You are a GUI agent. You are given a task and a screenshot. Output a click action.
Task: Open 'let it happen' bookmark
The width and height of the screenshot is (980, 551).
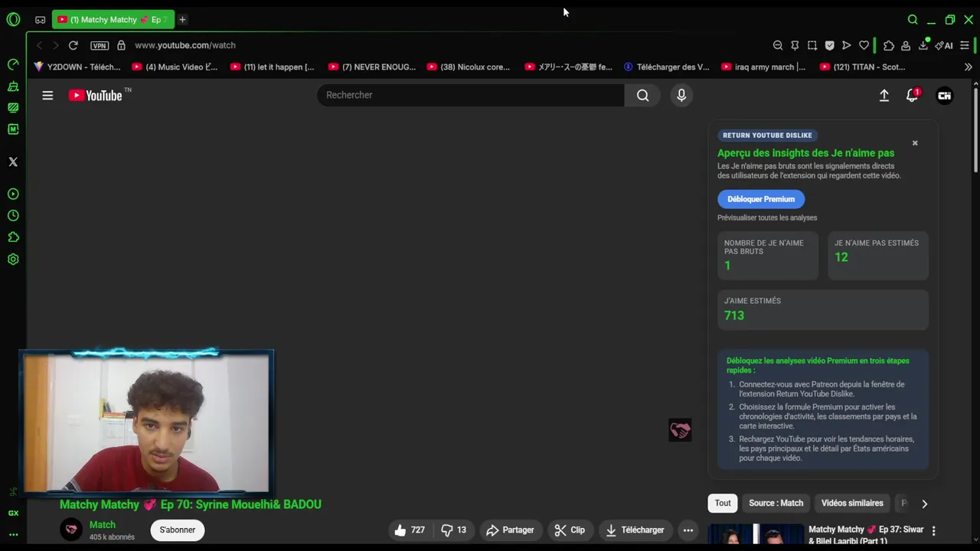pyautogui.click(x=272, y=67)
